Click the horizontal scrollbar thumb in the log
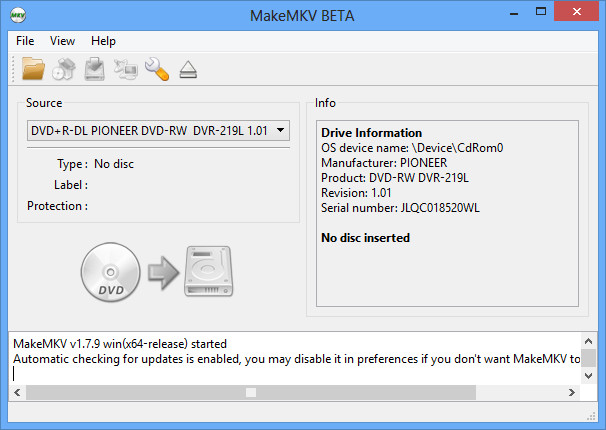 251,393
